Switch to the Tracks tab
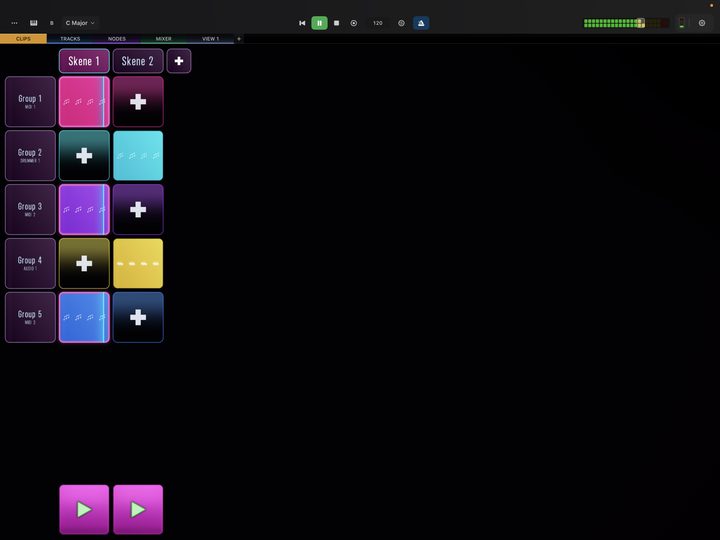The image size is (720, 540). point(70,39)
